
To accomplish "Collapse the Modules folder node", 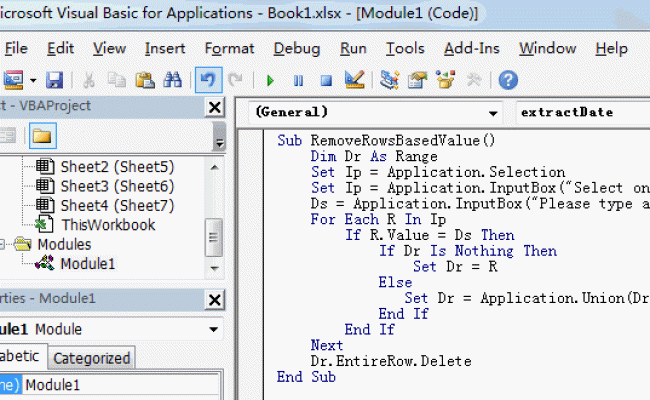I will [2, 245].
